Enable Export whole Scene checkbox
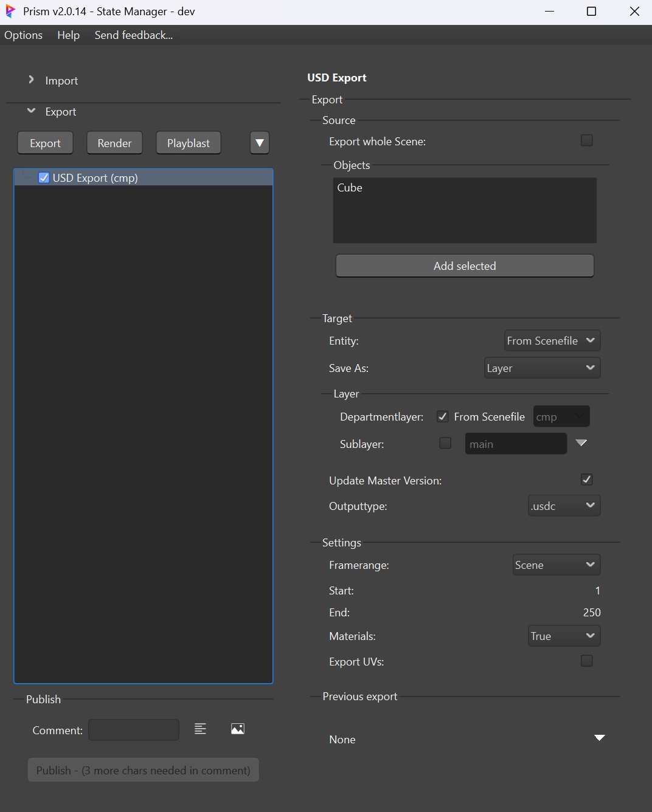Viewport: 652px width, 812px height. (x=587, y=140)
